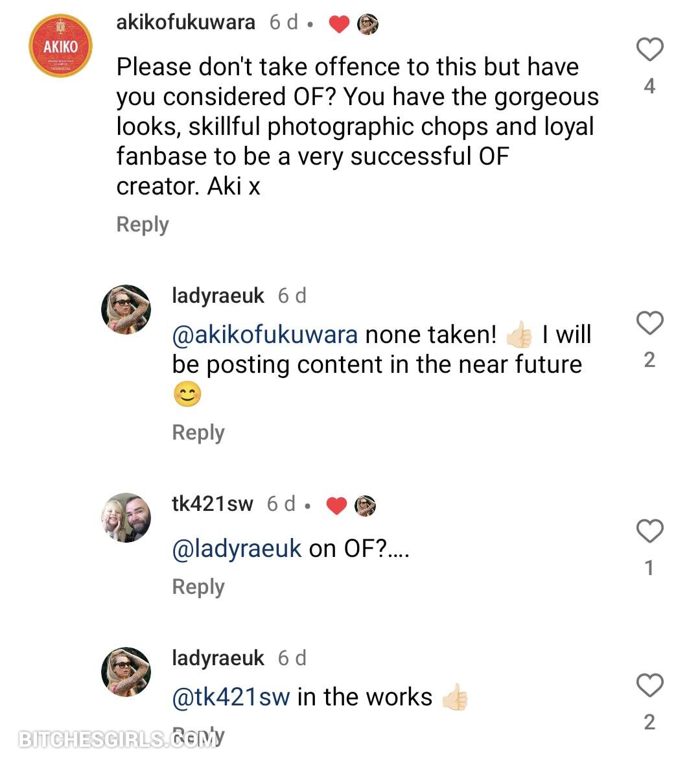Click red liked-by-creator heart on akikofukuwara's comment
700x767 pixels.
pos(339,25)
